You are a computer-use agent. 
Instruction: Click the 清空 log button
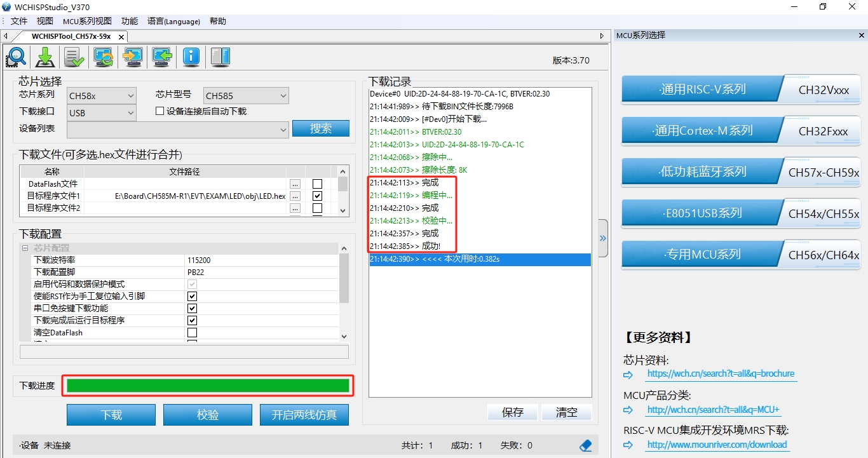pyautogui.click(x=567, y=412)
